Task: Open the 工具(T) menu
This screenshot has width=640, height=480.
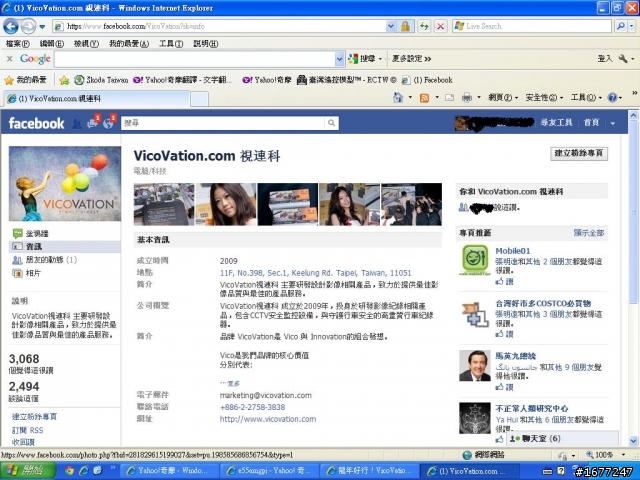Action: point(171,44)
